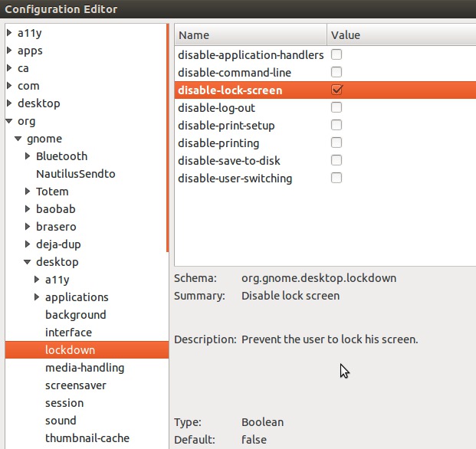
Task: Select the Totem tree label
Action: (52, 192)
